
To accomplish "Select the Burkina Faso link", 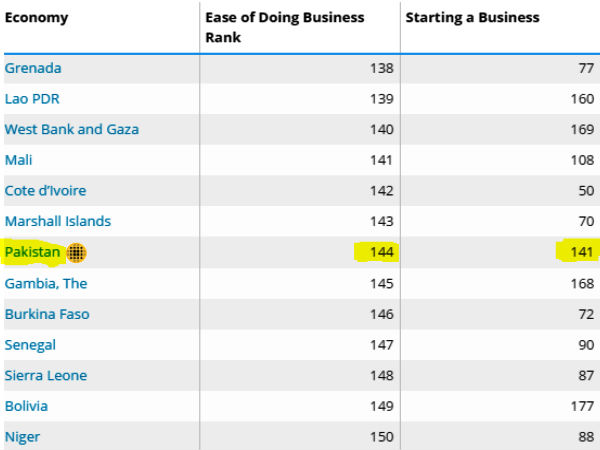I will 47,314.
